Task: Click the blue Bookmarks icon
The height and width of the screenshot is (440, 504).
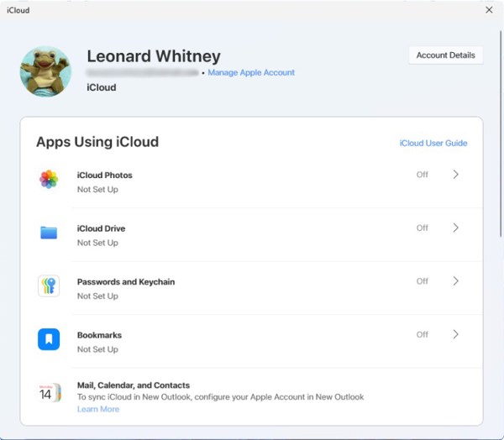Action: 49,339
